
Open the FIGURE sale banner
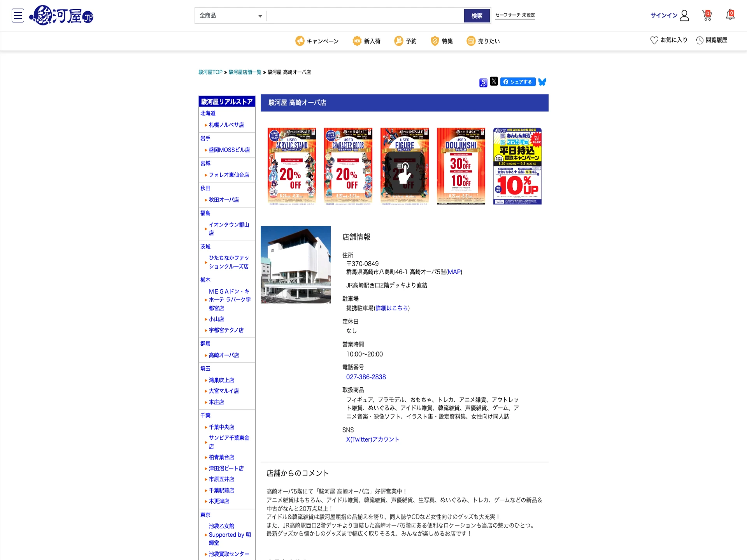pyautogui.click(x=405, y=166)
